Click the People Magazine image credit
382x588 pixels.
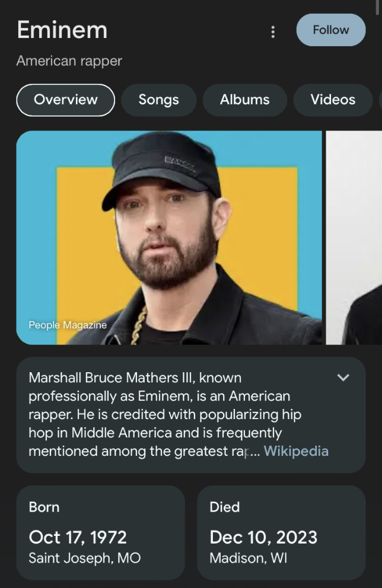pyautogui.click(x=68, y=325)
